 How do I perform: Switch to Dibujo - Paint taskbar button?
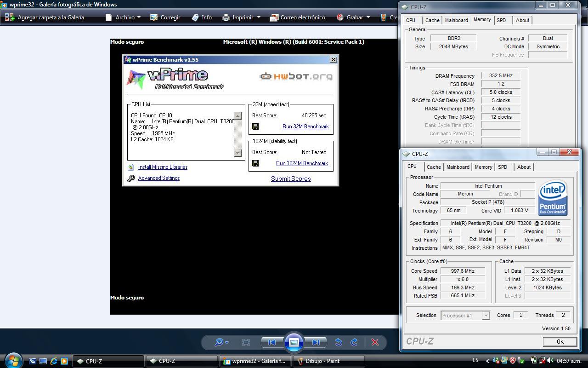coord(329,361)
